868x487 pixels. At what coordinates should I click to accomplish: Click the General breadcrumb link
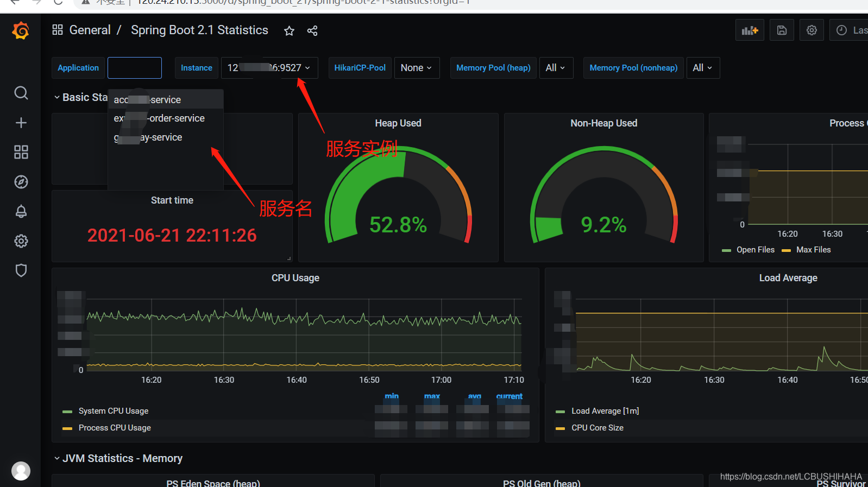pos(90,30)
